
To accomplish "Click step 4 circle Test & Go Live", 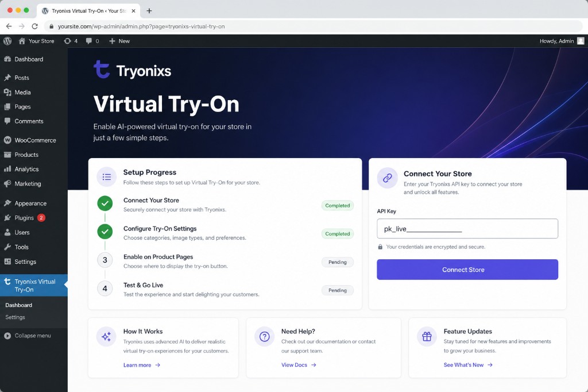I will pyautogui.click(x=105, y=289).
